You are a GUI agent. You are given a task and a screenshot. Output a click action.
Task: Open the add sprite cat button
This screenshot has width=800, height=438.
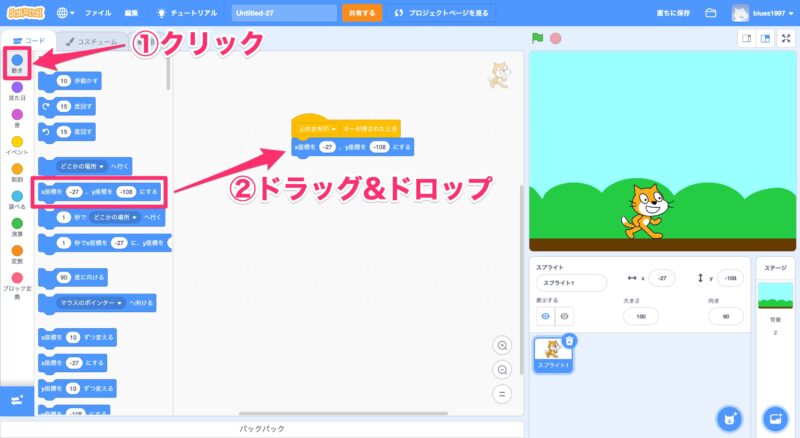[x=731, y=417]
